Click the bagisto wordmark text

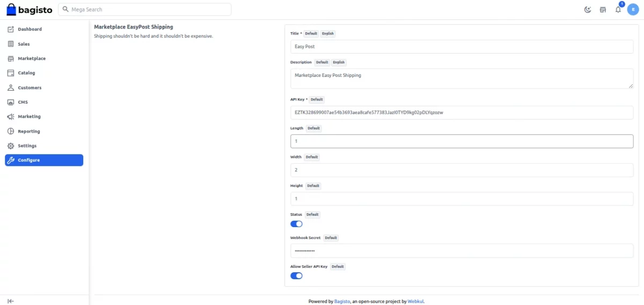pos(36,10)
